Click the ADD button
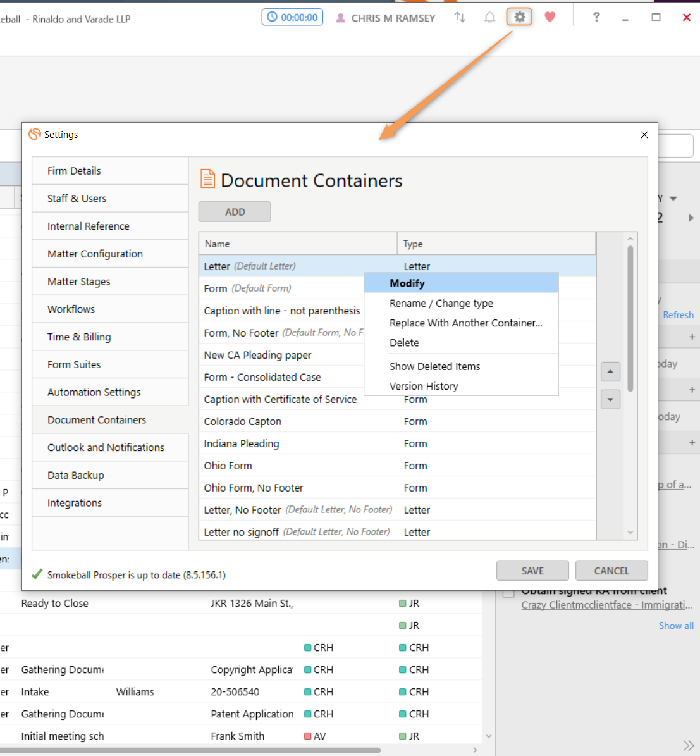This screenshot has width=700, height=756. (235, 212)
